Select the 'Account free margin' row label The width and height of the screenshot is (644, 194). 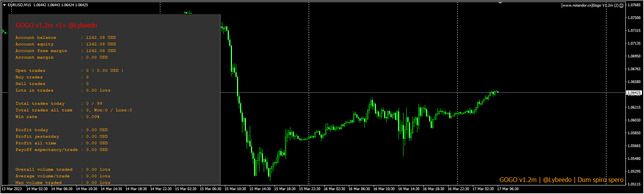tap(41, 51)
